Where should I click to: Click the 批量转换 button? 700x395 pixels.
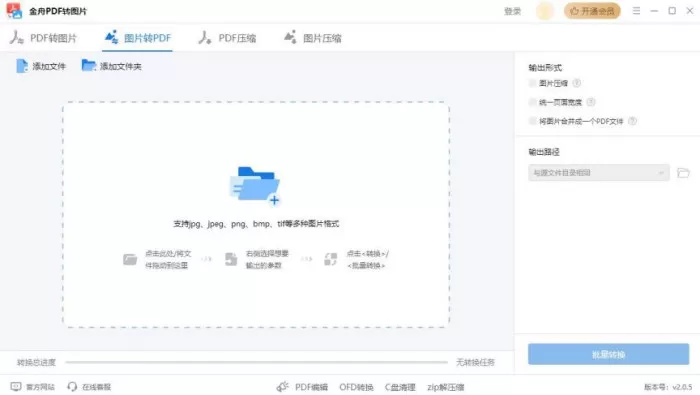608,354
